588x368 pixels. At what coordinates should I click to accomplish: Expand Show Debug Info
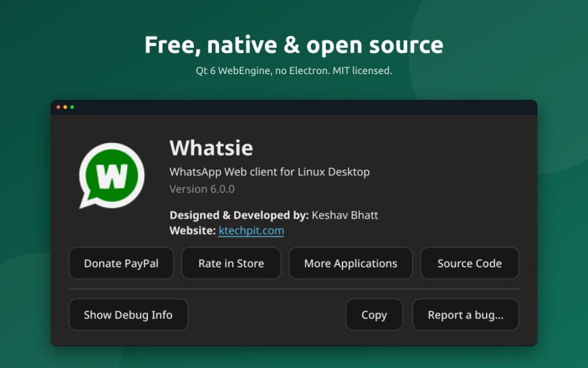click(129, 315)
